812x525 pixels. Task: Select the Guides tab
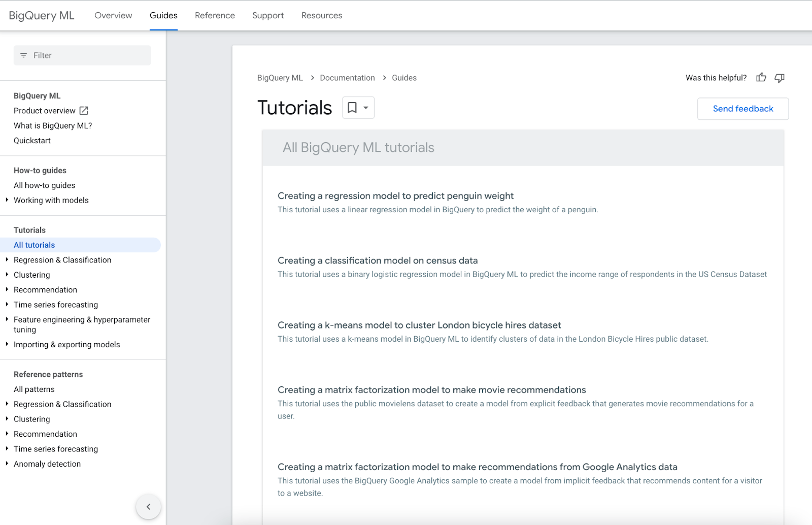pyautogui.click(x=163, y=15)
